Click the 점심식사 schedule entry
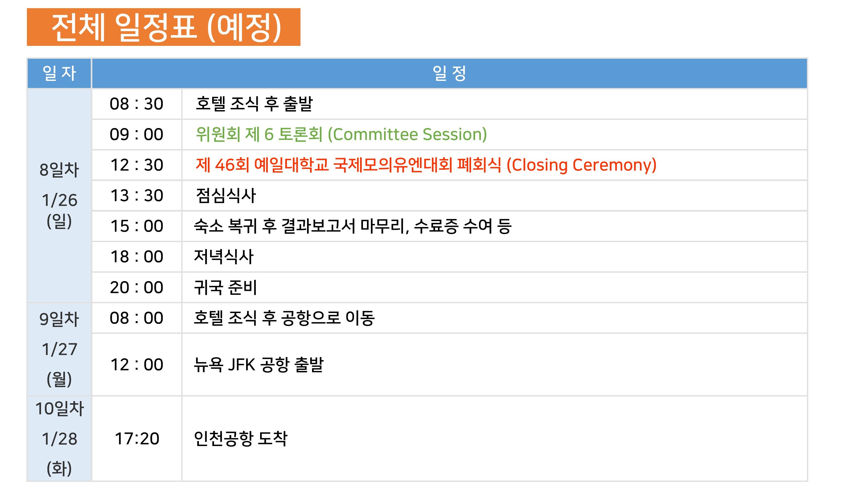The height and width of the screenshot is (504, 856). (226, 196)
